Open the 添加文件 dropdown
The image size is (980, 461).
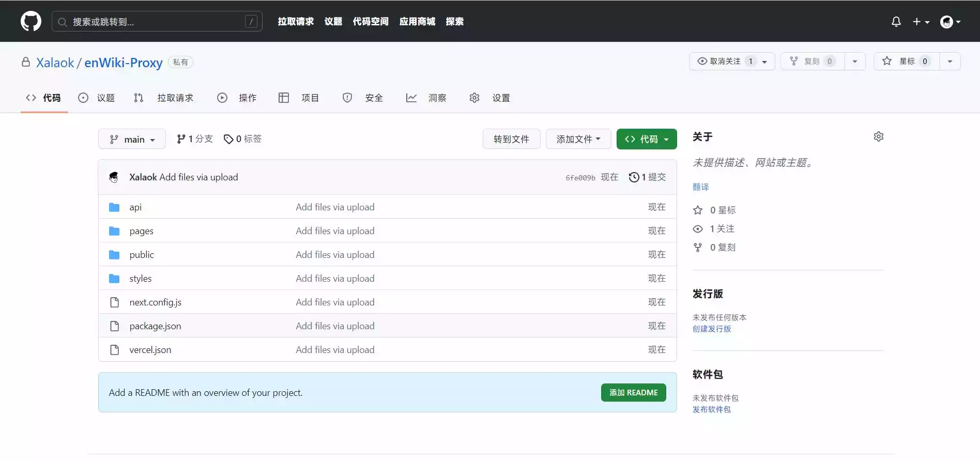[578, 139]
